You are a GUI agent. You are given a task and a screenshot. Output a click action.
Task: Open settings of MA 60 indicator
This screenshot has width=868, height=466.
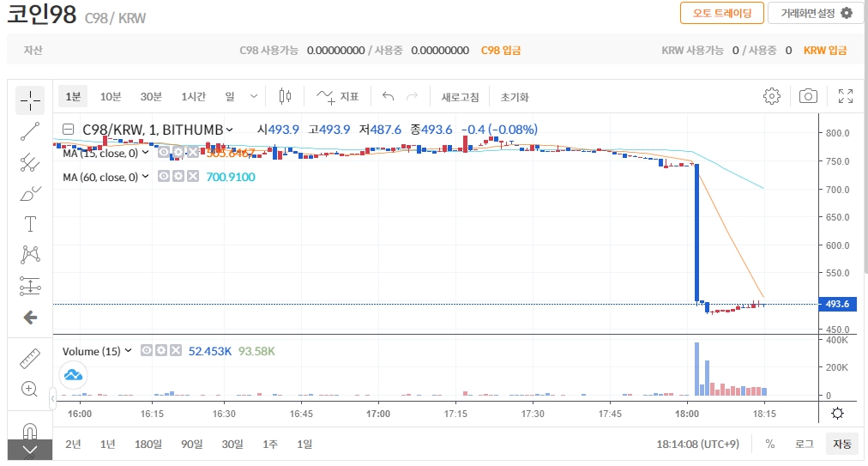(178, 176)
